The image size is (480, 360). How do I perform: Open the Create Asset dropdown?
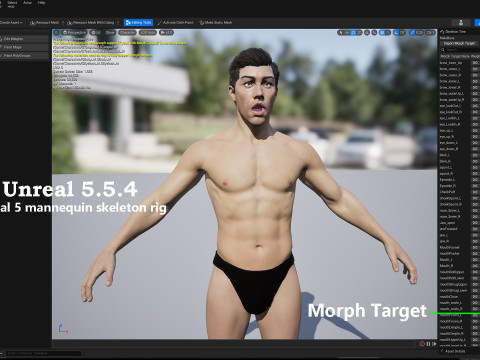[11, 22]
